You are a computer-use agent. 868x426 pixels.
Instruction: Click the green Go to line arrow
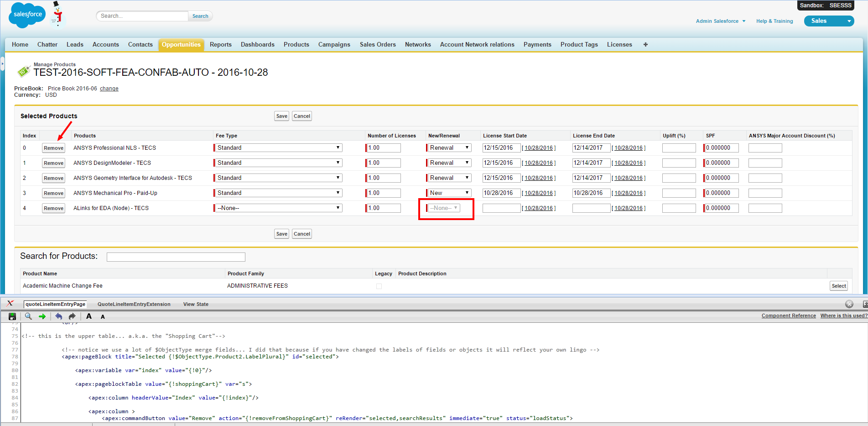[x=42, y=316]
